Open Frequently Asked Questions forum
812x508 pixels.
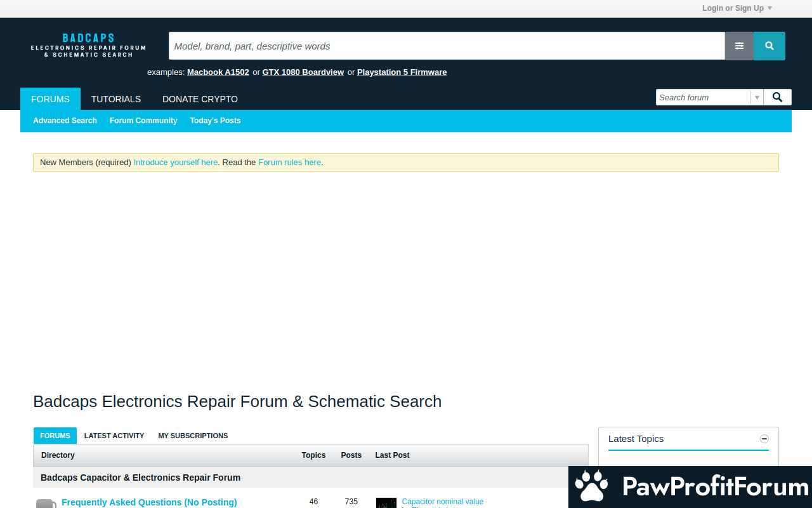click(149, 502)
